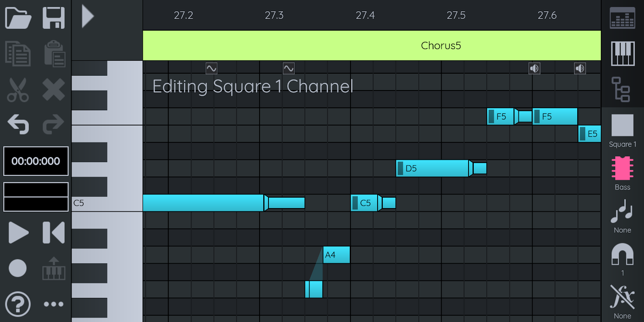Screen dimensions: 644x322
Task: Click the X delete icon
Action: (54, 89)
